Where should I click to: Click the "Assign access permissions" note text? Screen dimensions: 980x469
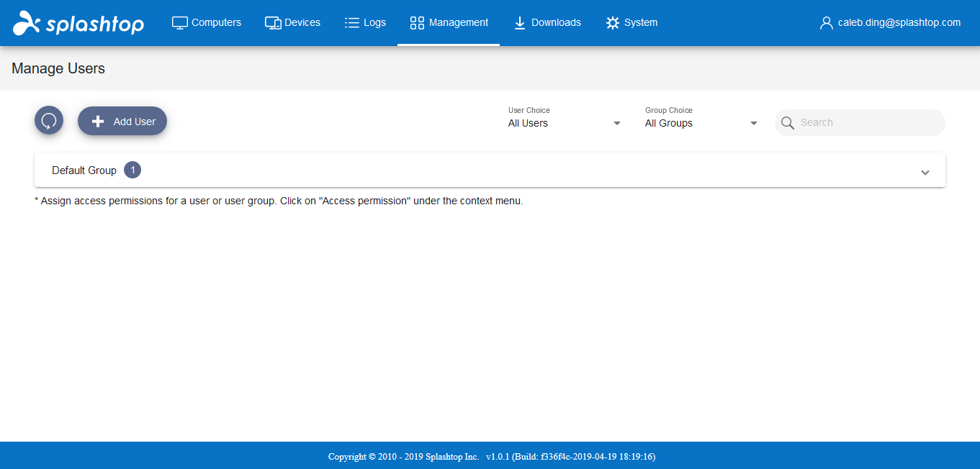(x=279, y=201)
